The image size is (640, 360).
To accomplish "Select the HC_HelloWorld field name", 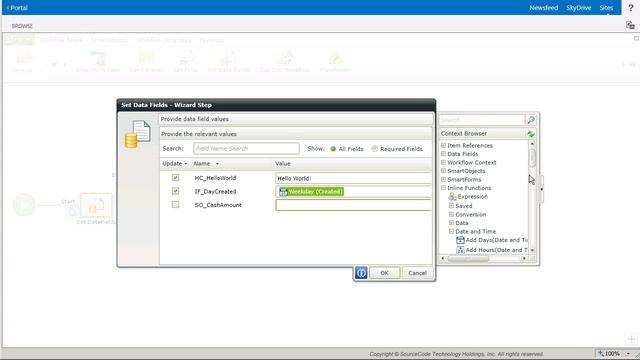I will click(215, 178).
